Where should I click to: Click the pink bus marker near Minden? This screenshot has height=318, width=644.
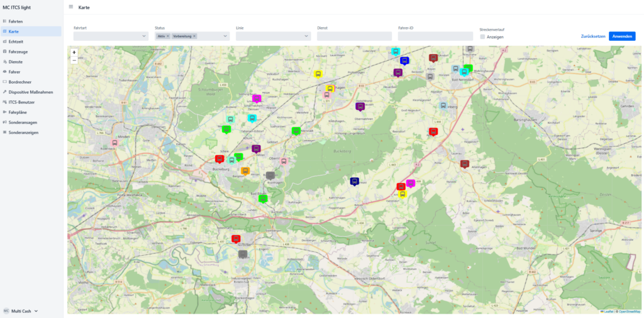[114, 142]
